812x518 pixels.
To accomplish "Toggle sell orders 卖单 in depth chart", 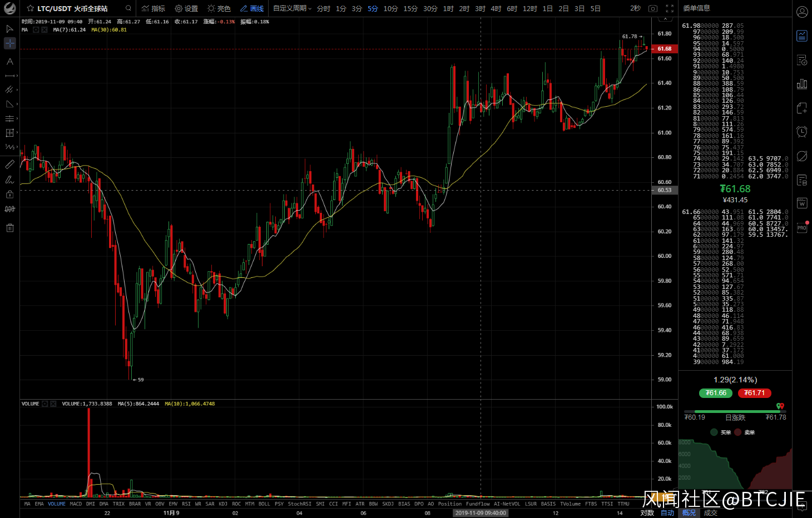I will 745,432.
